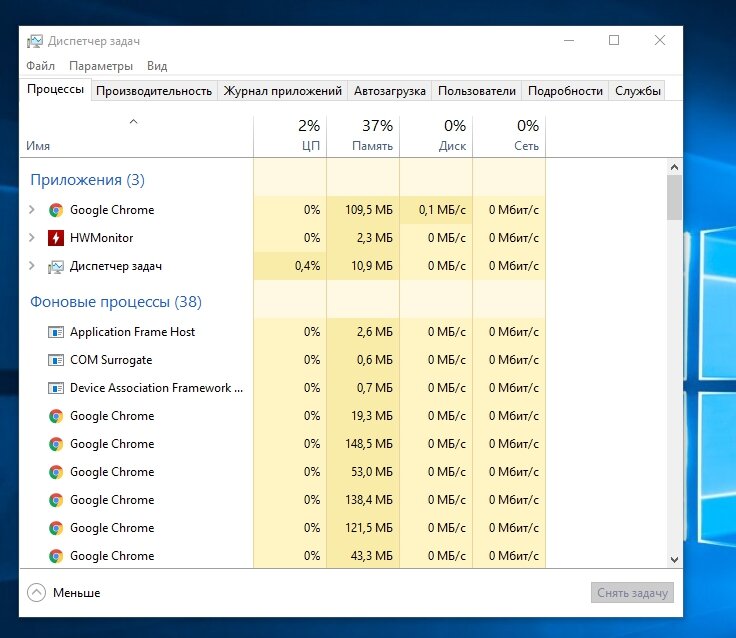
Task: Click the Chrome icon with 53,0 МБ memory
Action: [56, 472]
